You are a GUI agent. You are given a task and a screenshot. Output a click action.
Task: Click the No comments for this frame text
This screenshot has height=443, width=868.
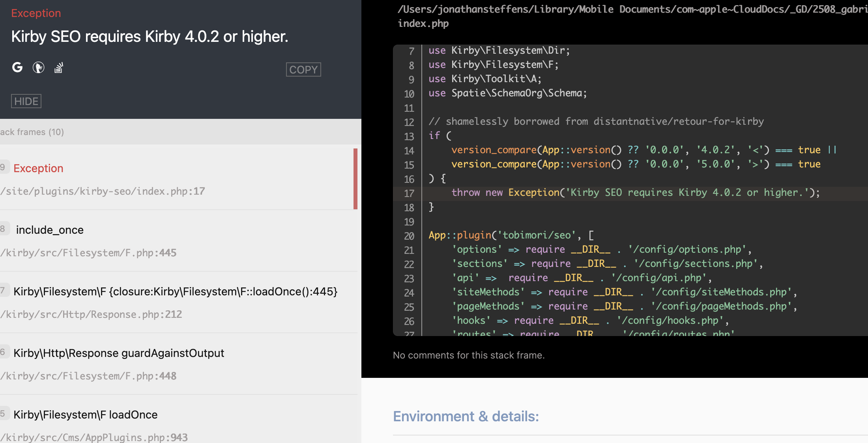468,355
